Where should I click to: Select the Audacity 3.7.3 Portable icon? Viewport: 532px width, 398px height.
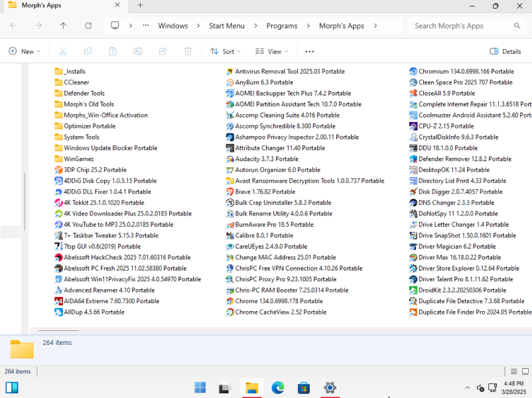(x=230, y=159)
